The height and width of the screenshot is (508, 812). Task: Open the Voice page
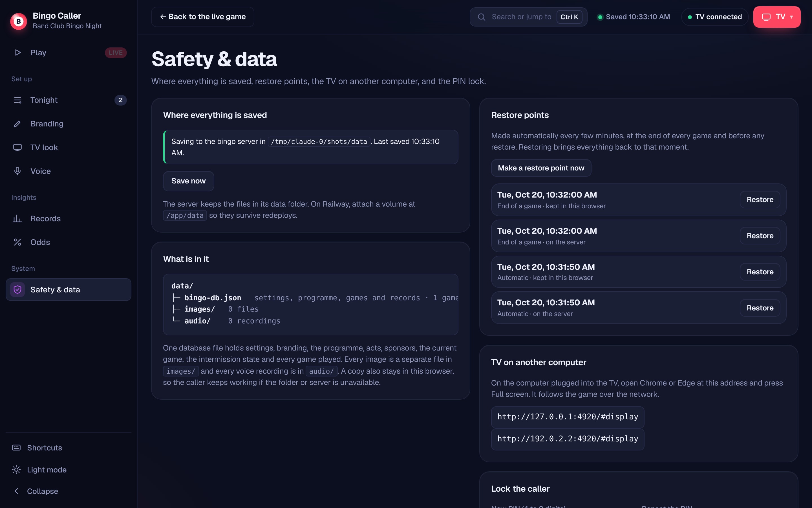point(69,171)
